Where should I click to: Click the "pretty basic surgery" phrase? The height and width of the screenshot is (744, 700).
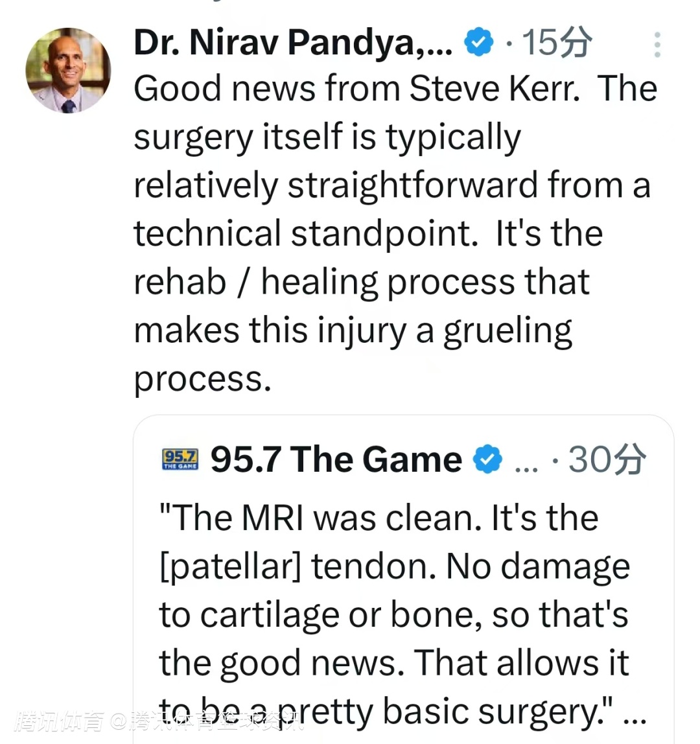[x=449, y=712]
